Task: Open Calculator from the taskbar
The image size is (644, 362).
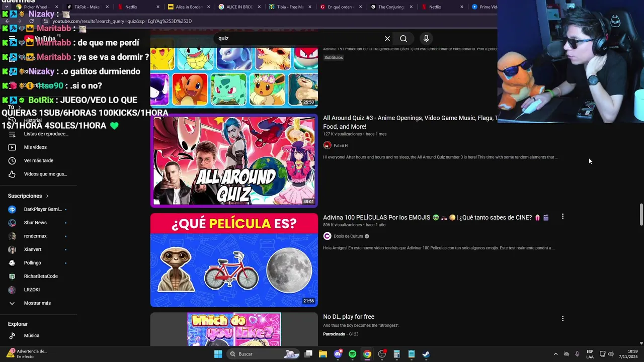Action: click(x=396, y=354)
